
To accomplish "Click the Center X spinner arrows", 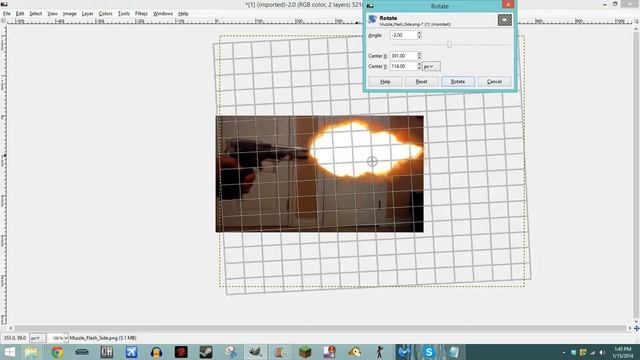I will pos(419,56).
